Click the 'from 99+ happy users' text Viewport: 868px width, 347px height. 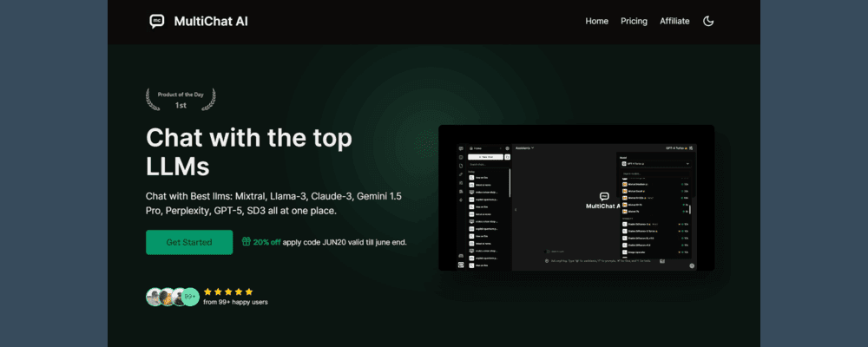pos(235,303)
